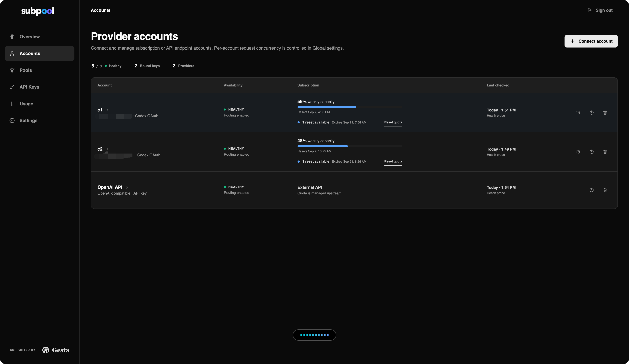Click c2's HEALTHY status label
Image resolution: width=629 pixels, height=364 pixels.
(236, 149)
